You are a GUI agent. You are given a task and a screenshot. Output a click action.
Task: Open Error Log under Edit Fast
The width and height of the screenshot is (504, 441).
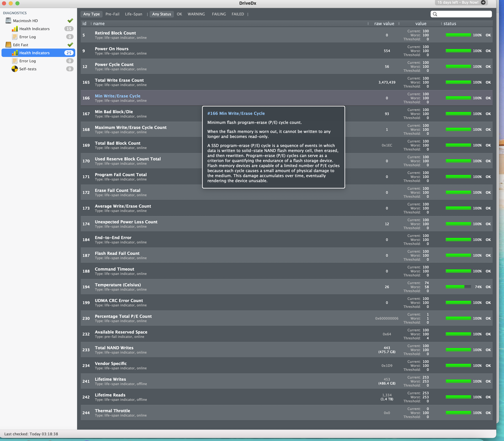point(27,61)
